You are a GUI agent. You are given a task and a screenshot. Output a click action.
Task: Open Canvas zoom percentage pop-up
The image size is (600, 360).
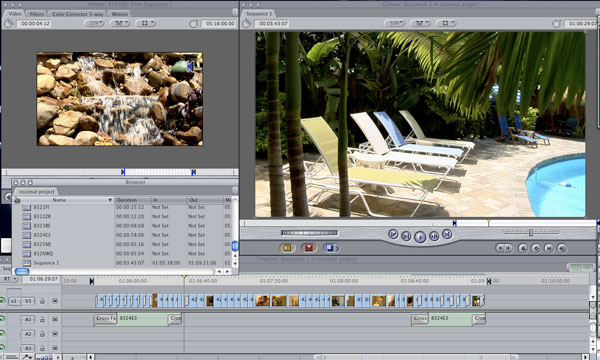coord(395,23)
